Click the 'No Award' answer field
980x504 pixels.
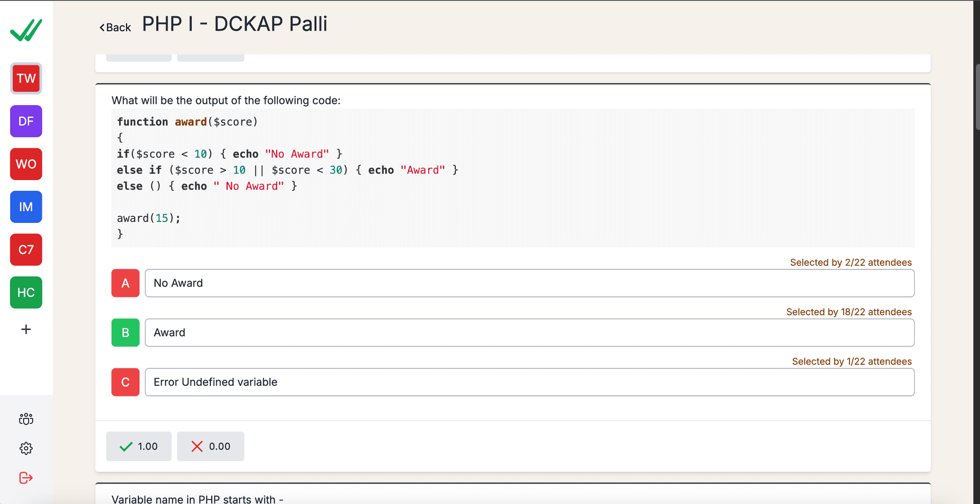(529, 283)
